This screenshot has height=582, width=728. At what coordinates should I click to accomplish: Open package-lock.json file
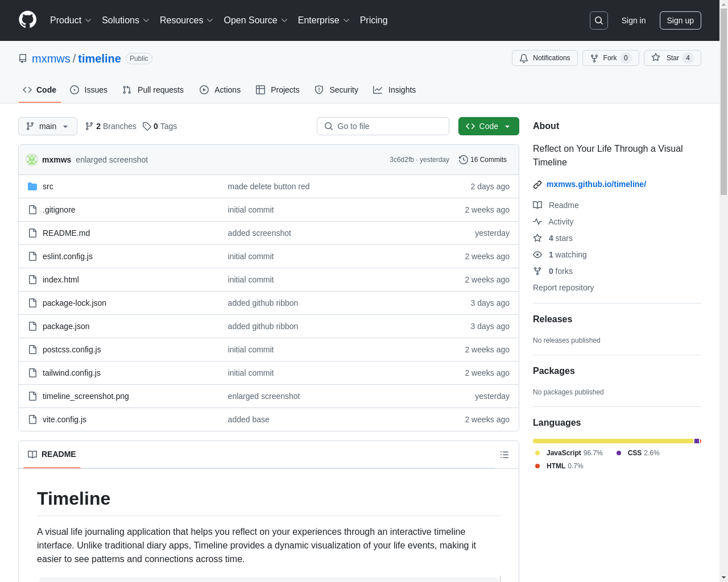(x=75, y=303)
